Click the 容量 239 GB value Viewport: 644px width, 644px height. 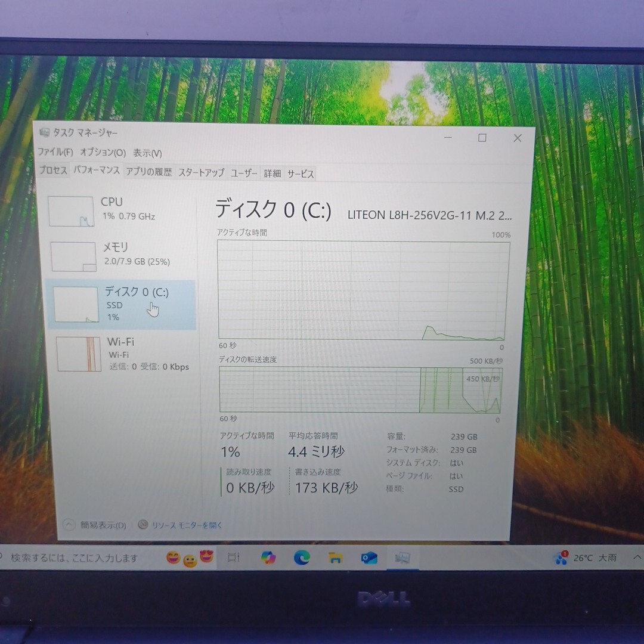(464, 436)
